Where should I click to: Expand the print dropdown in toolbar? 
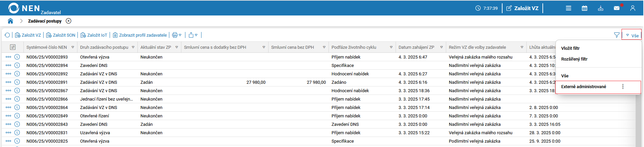[x=177, y=35]
